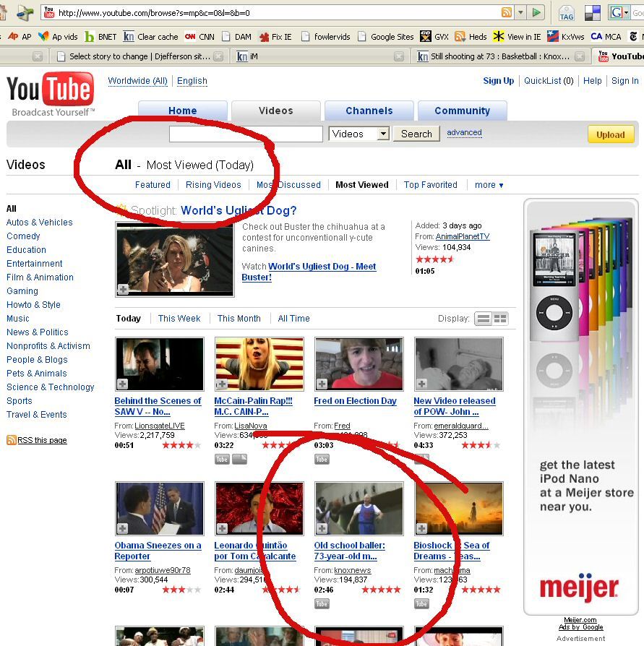
Task: Browse the Sports category
Action: pyautogui.click(x=20, y=401)
